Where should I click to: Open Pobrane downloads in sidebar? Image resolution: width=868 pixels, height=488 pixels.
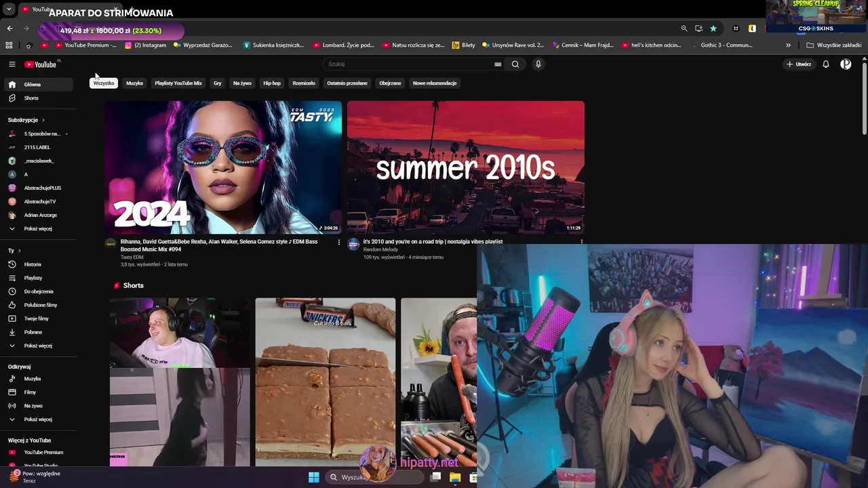click(x=38, y=332)
